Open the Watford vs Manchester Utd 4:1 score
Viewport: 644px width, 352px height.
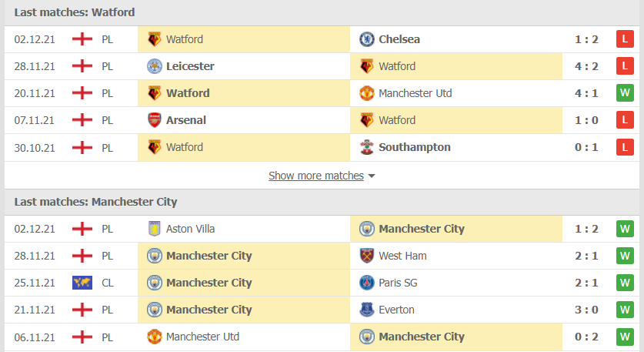coord(586,93)
